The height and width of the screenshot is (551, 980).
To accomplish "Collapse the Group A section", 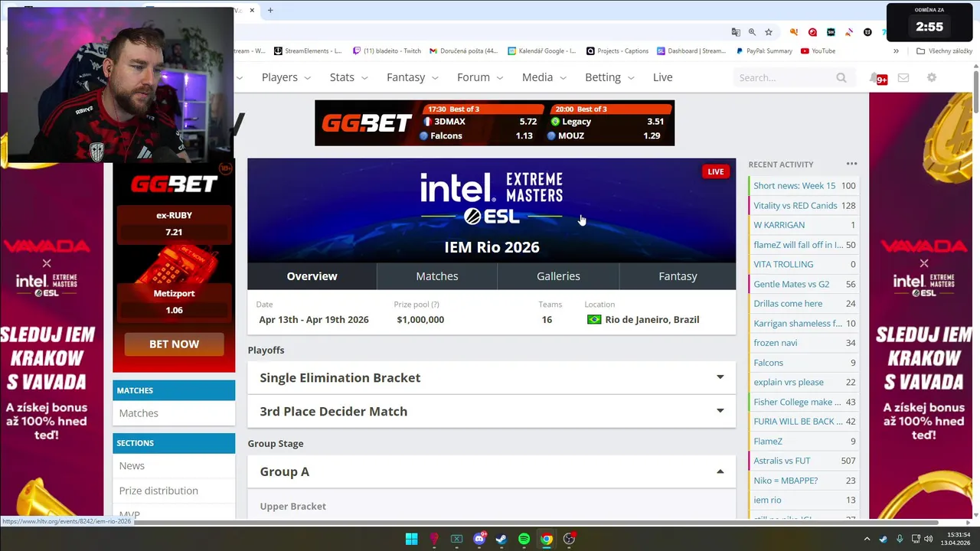I will click(x=492, y=471).
